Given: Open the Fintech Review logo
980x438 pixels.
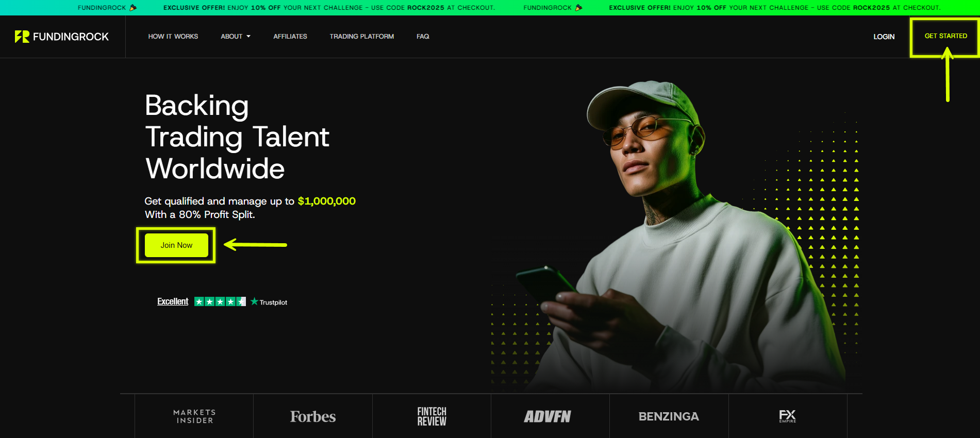Looking at the screenshot, I should [x=432, y=416].
